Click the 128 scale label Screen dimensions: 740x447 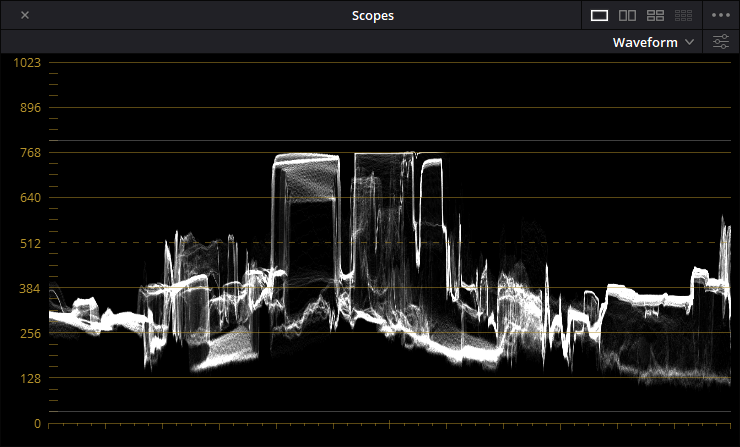pyautogui.click(x=30, y=378)
